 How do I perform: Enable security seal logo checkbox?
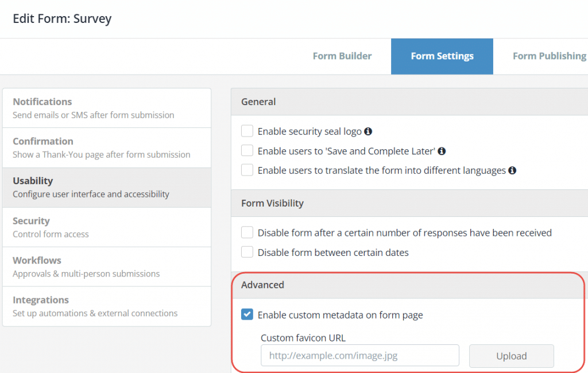click(x=247, y=131)
